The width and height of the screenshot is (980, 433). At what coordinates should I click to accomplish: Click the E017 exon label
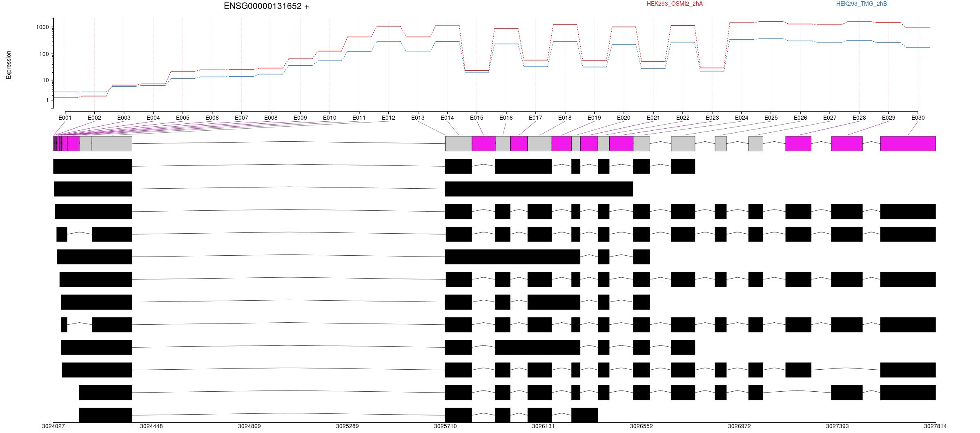point(535,118)
